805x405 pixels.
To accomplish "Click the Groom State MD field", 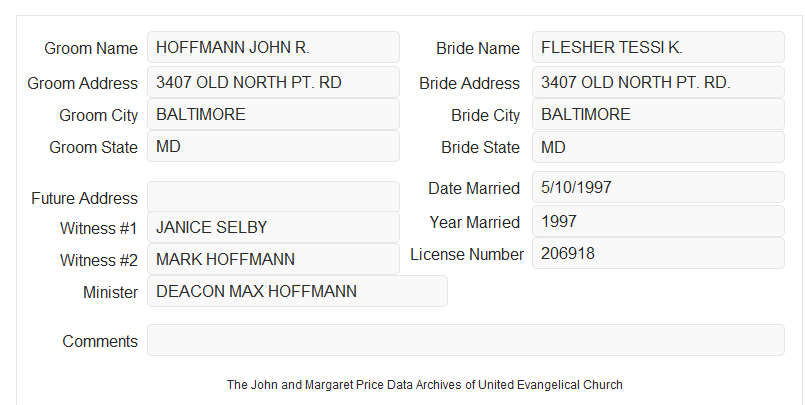I will pyautogui.click(x=273, y=146).
